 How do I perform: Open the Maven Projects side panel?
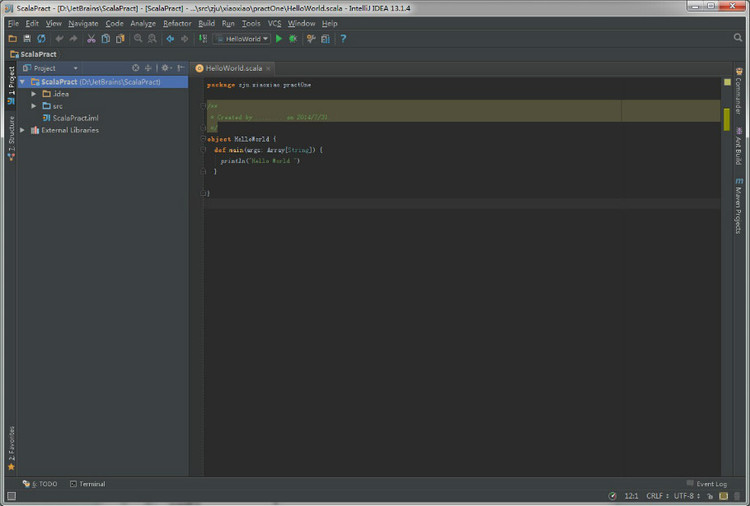click(739, 206)
